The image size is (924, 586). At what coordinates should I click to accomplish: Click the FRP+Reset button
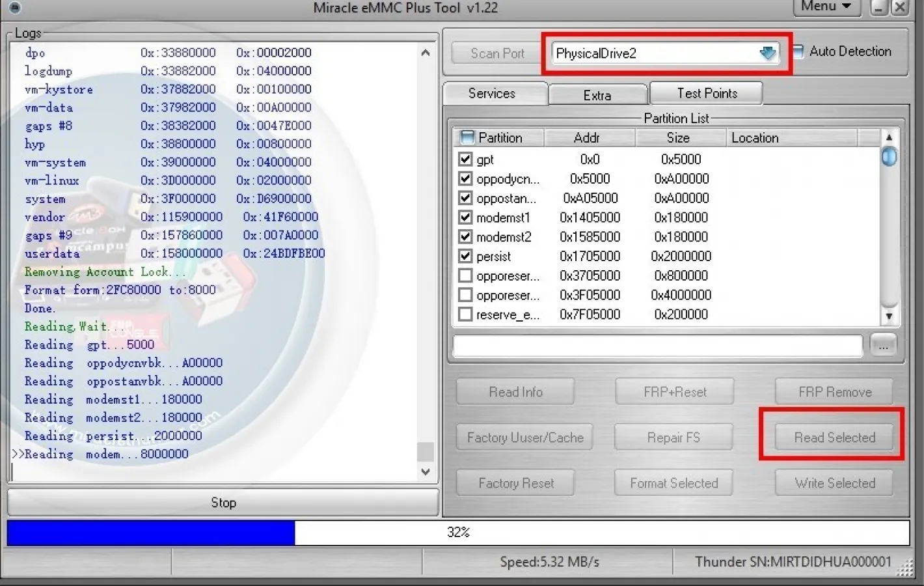coord(675,392)
